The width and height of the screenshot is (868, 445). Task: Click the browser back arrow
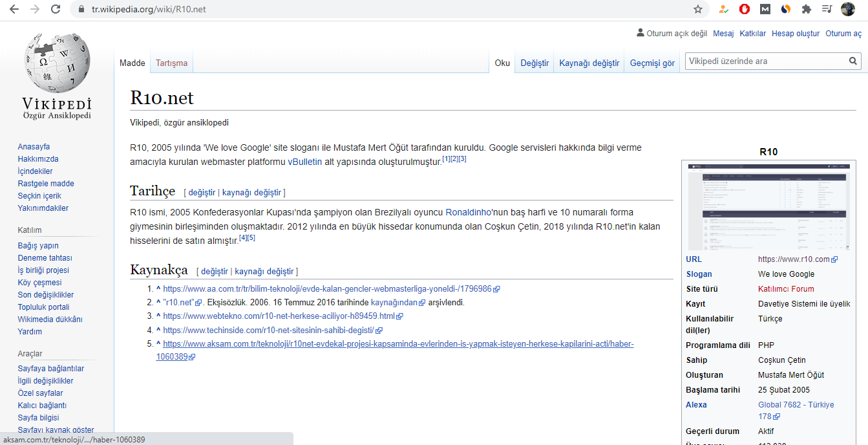tap(14, 9)
